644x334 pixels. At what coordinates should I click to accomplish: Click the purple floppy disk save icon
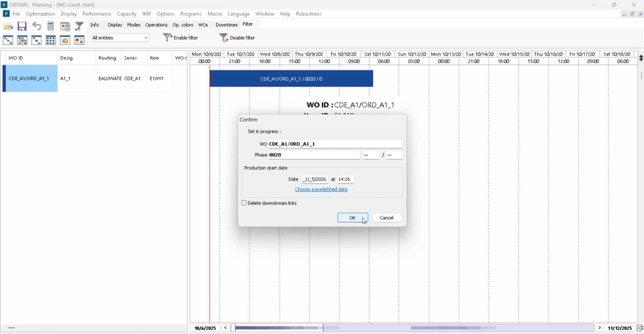click(x=21, y=26)
